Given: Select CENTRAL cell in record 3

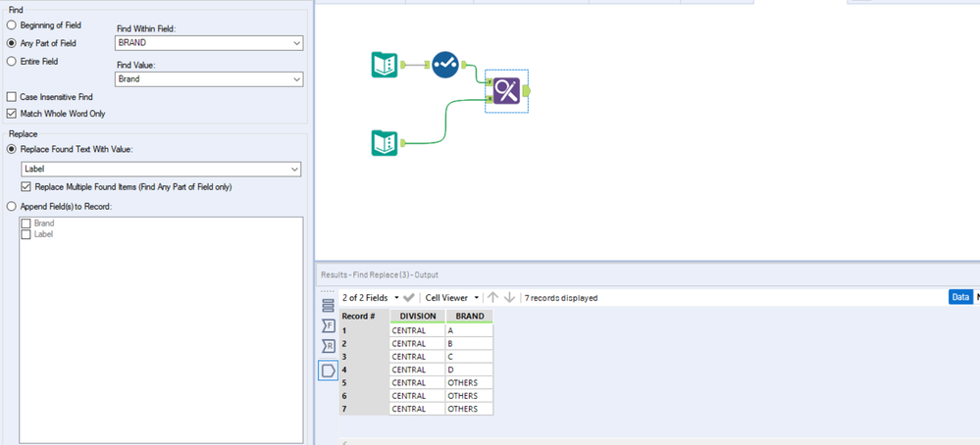Looking at the screenshot, I should click(418, 357).
